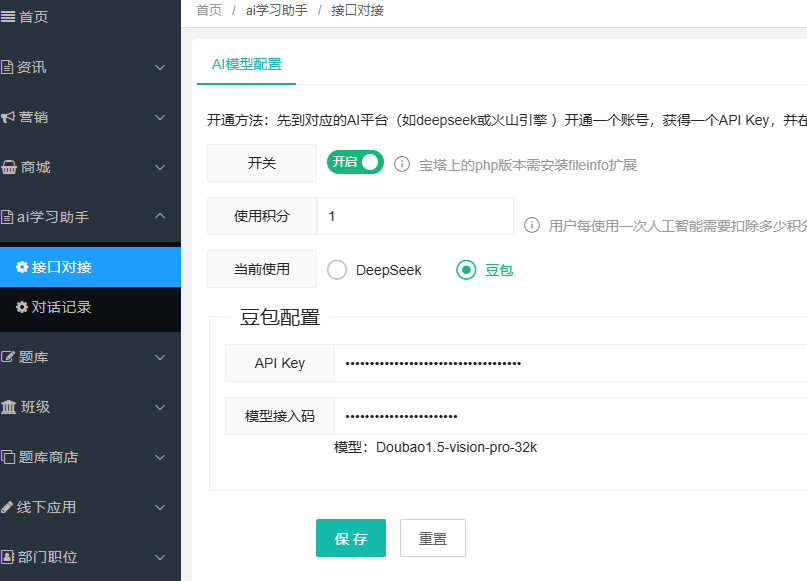807x581 pixels.
Task: Click the 首页 breadcrumb link
Action: [x=208, y=10]
